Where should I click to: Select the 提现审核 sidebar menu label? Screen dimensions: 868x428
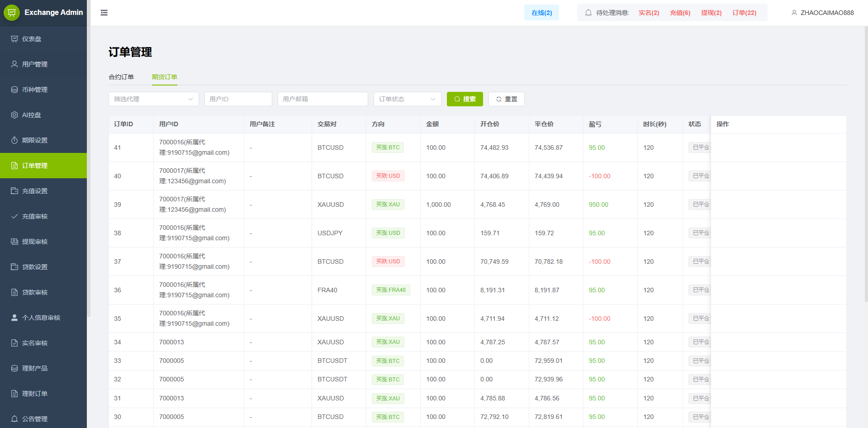(35, 242)
